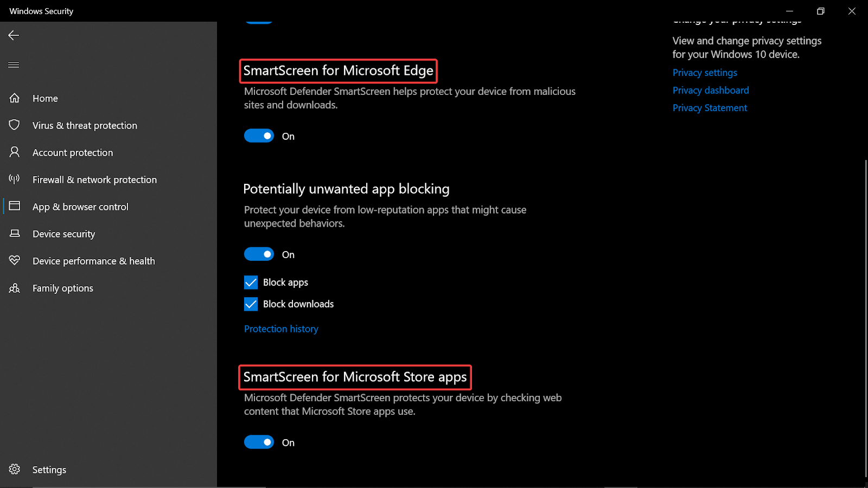The image size is (868, 488).
Task: Click the Home house icon
Action: click(15, 98)
